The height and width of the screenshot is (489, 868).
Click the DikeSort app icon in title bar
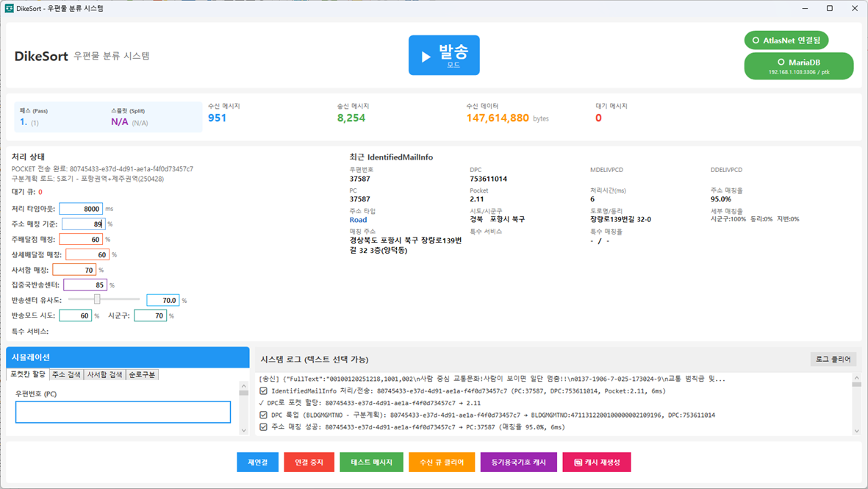pos(10,9)
